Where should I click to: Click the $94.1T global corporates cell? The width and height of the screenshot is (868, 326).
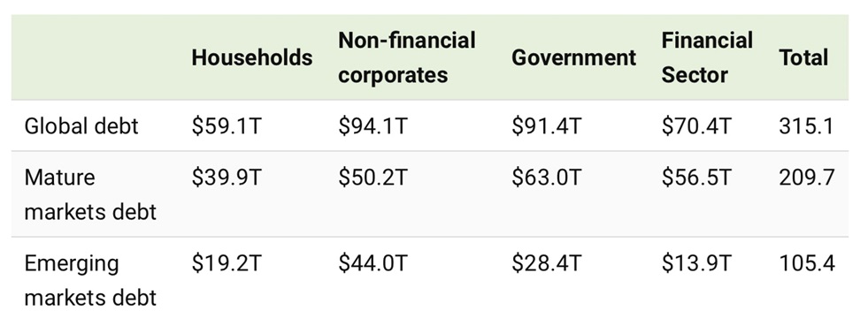[373, 126]
